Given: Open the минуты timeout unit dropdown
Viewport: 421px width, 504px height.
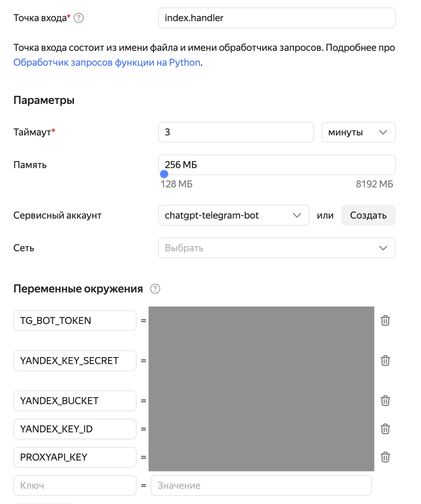Looking at the screenshot, I should point(358,132).
